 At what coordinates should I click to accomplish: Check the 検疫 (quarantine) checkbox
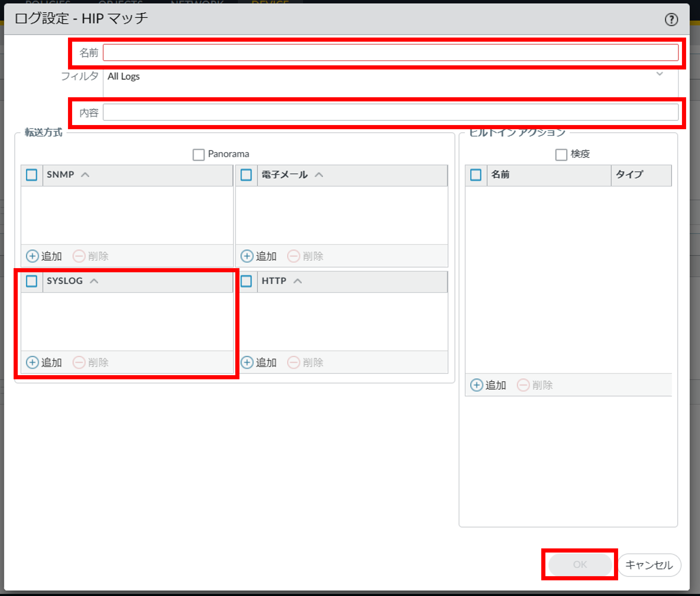[x=561, y=155]
